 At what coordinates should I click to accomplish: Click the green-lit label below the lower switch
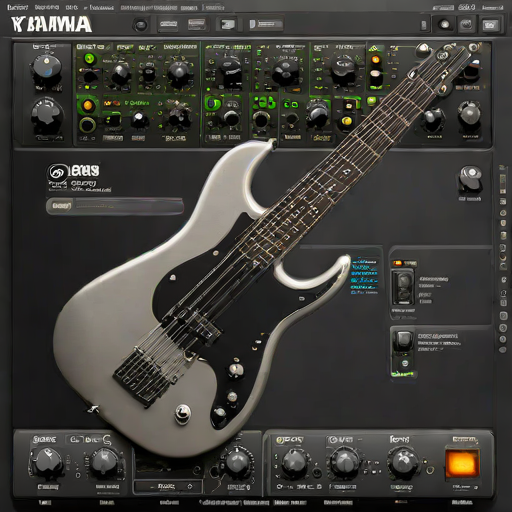[403, 373]
